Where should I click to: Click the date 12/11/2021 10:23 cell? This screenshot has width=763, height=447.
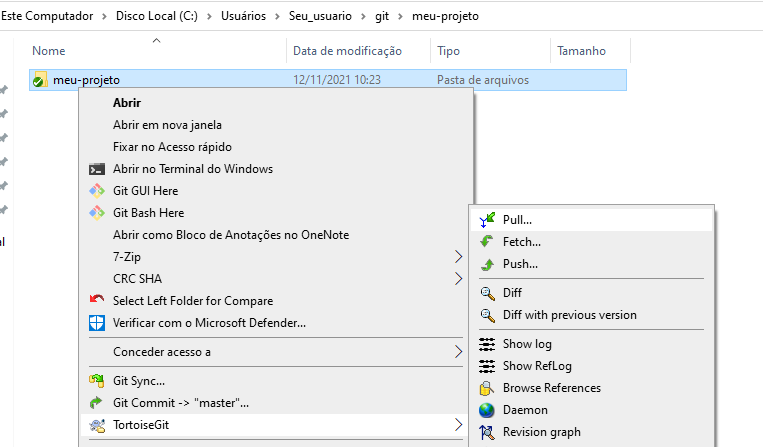coord(337,80)
